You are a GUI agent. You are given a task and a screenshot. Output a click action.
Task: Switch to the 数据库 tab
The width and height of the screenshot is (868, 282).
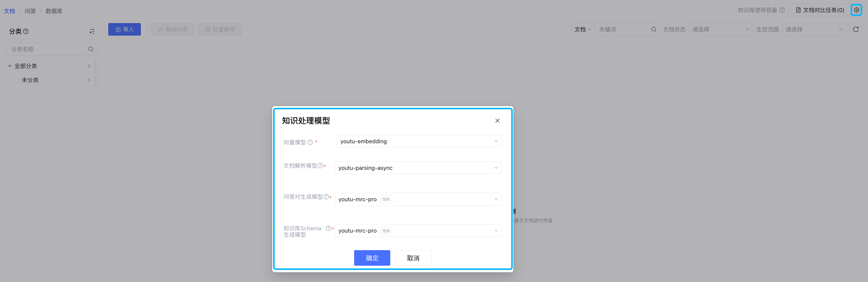click(54, 11)
